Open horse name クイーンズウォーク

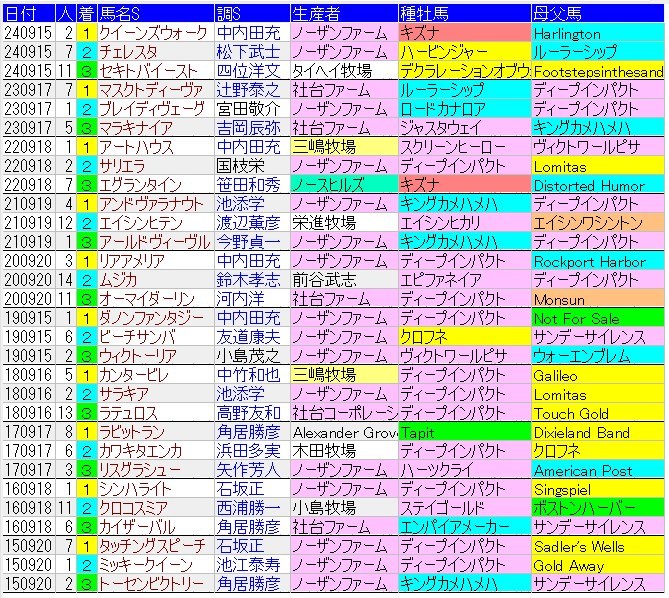154,34
